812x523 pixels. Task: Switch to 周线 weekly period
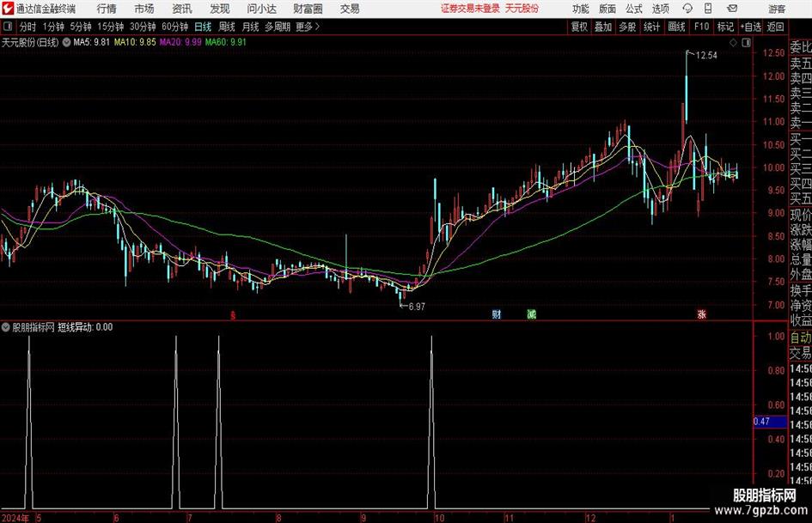226,27
